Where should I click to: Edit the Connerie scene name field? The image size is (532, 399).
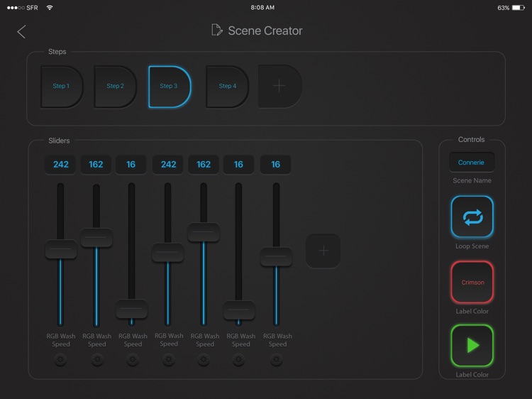click(x=472, y=163)
